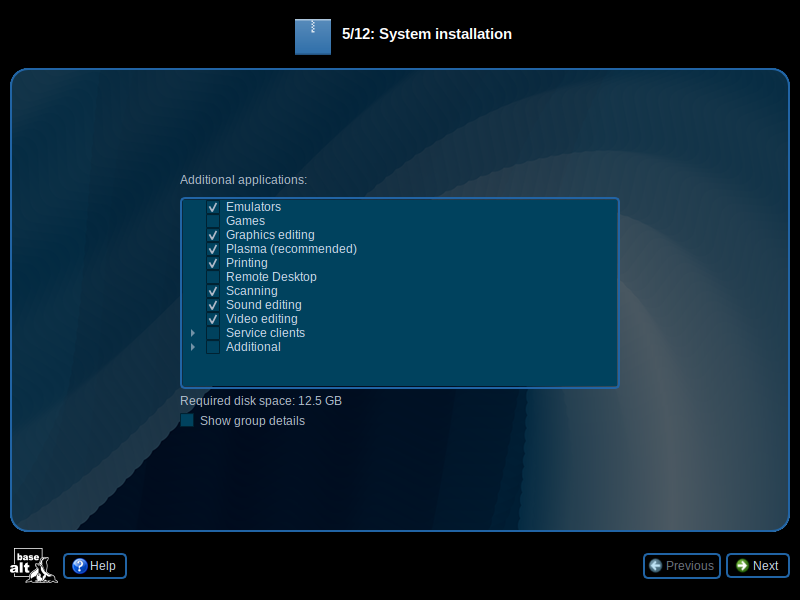The height and width of the screenshot is (600, 800).
Task: Uncheck the Scanning checkbox
Action: (213, 291)
